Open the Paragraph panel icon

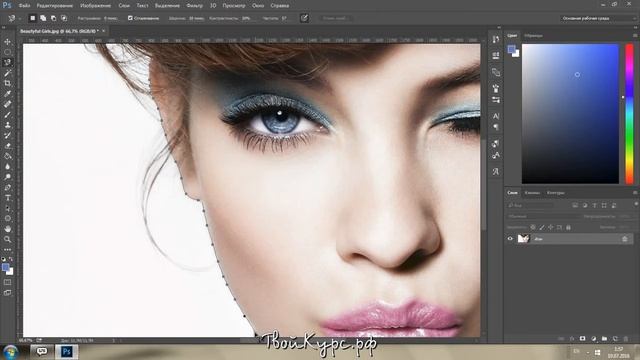click(496, 127)
